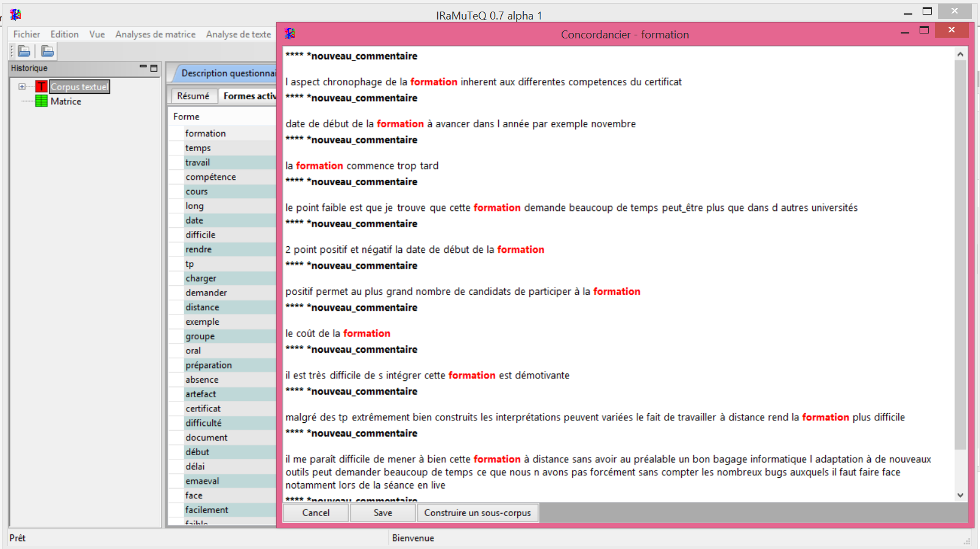The height and width of the screenshot is (549, 980).
Task: Open the Fichier menu
Action: 26,34
